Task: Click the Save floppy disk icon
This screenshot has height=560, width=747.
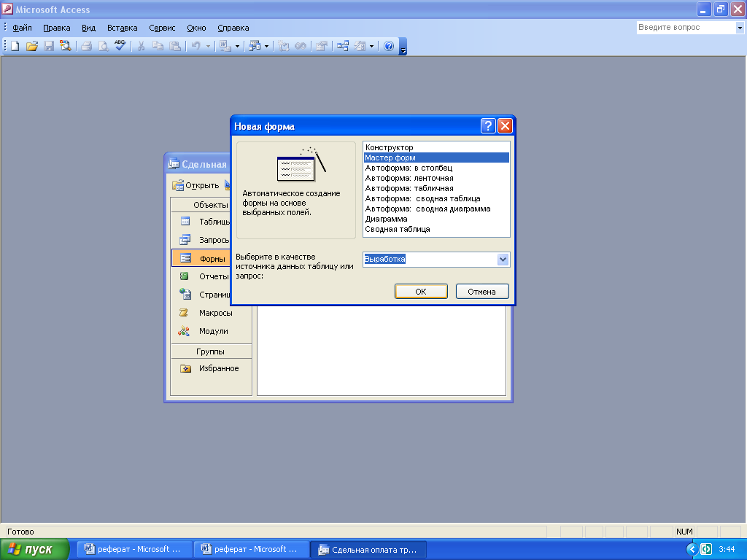Action: click(x=49, y=46)
